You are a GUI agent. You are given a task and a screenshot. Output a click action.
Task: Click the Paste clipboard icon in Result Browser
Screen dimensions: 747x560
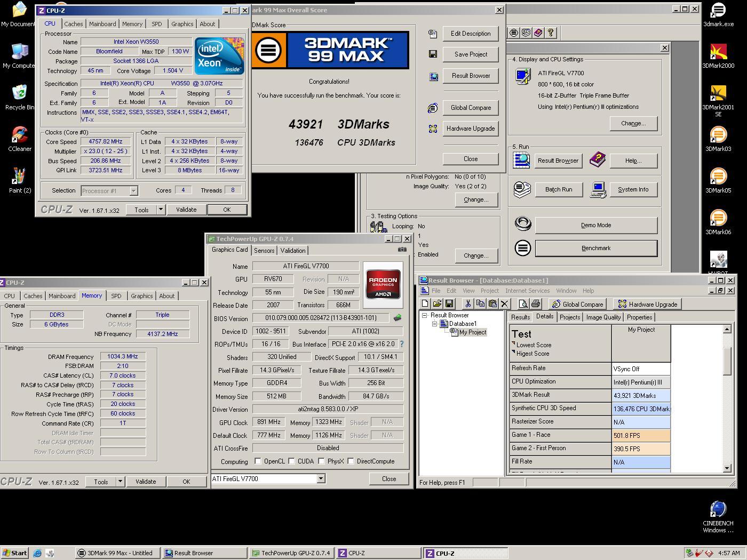(x=492, y=304)
